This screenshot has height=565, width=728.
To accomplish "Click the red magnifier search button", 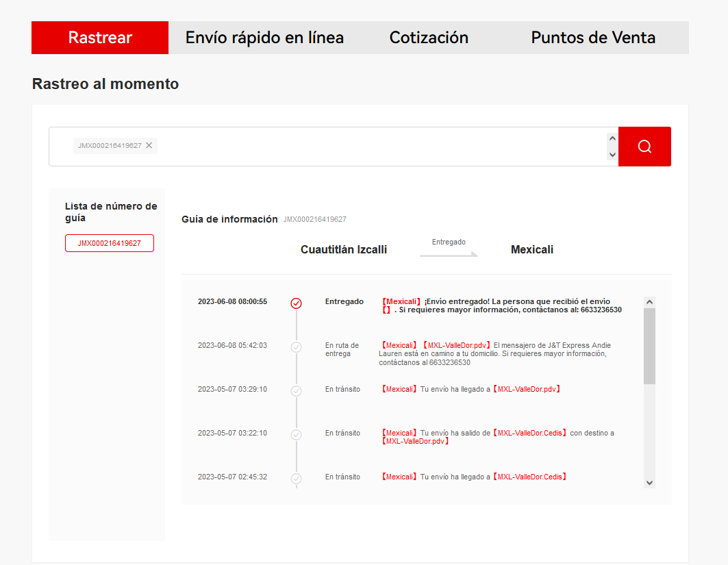I will coord(644,147).
